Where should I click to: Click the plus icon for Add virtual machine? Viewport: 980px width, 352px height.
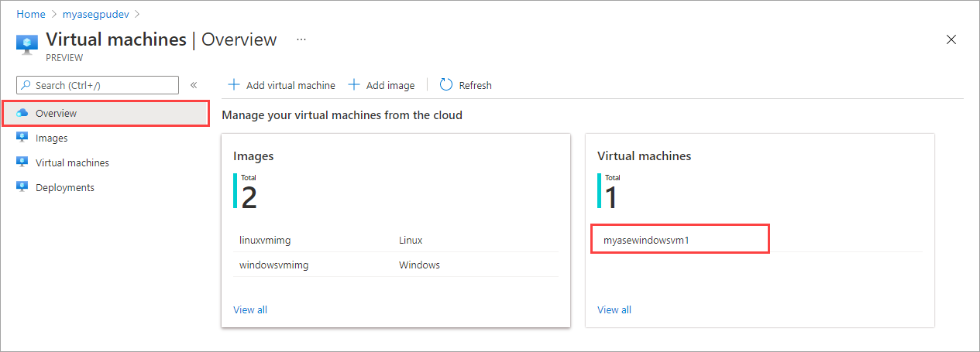(234, 85)
